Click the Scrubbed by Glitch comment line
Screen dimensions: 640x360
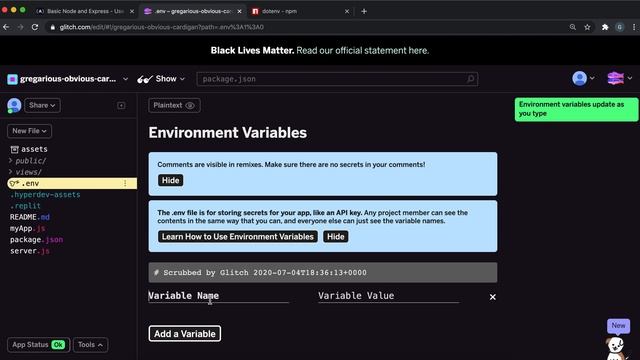[x=323, y=273]
